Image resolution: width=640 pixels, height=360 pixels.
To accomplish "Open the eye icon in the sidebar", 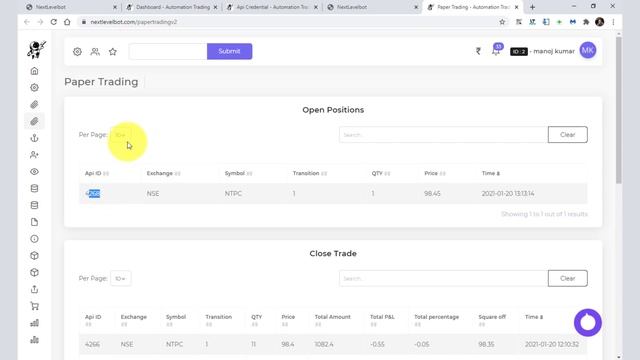I will pyautogui.click(x=34, y=172).
